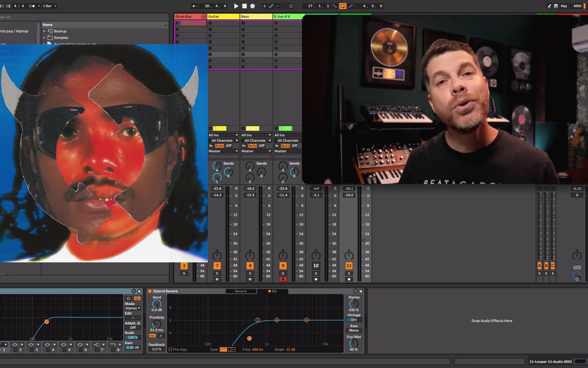Click 9 Jun-6 V Send B knob
588x368 pixels.
295,171
